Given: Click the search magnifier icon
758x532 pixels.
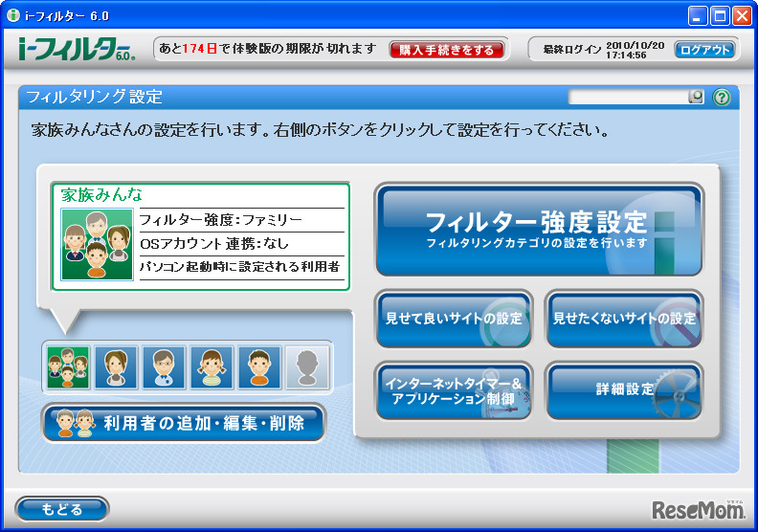Looking at the screenshot, I should (x=696, y=98).
